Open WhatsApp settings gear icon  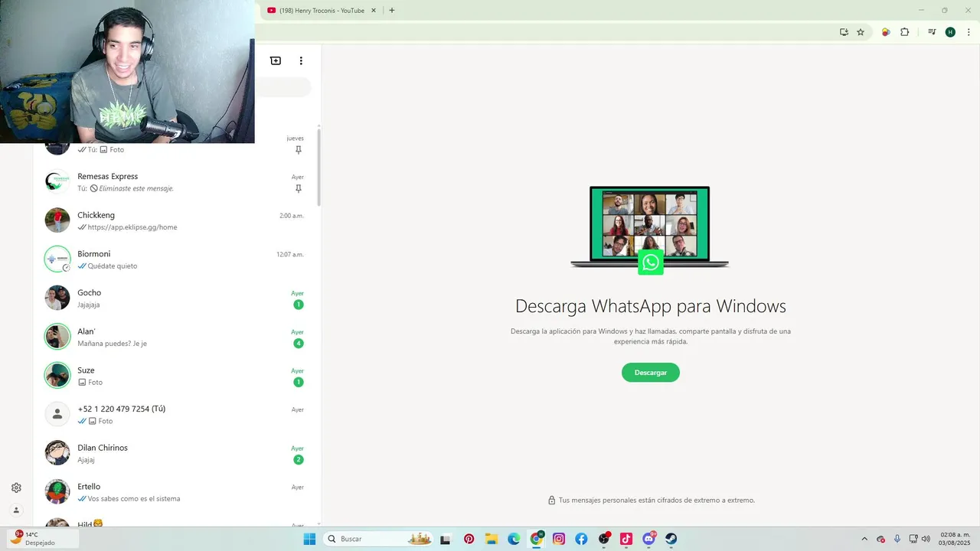[16, 487]
